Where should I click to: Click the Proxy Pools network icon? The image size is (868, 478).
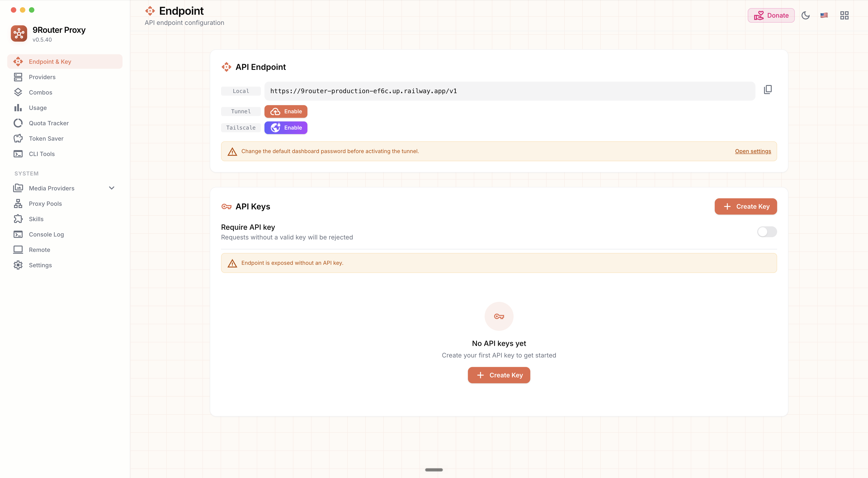coord(18,204)
